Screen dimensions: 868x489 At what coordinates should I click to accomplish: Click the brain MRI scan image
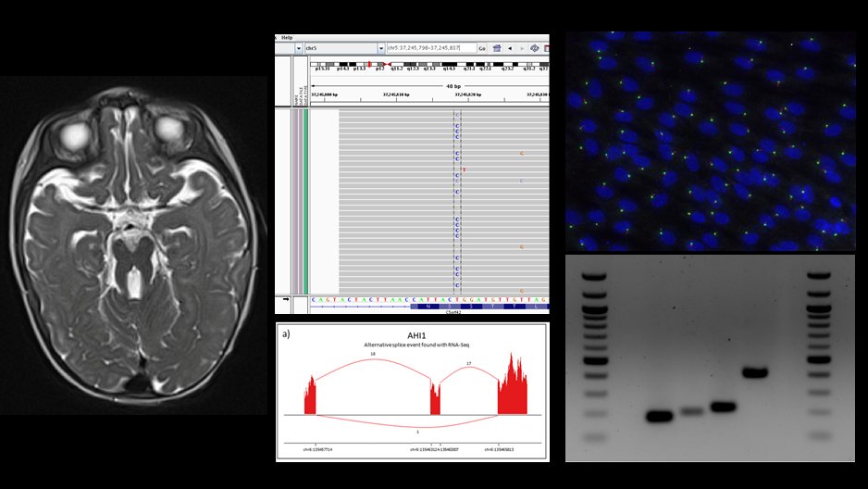(x=133, y=245)
